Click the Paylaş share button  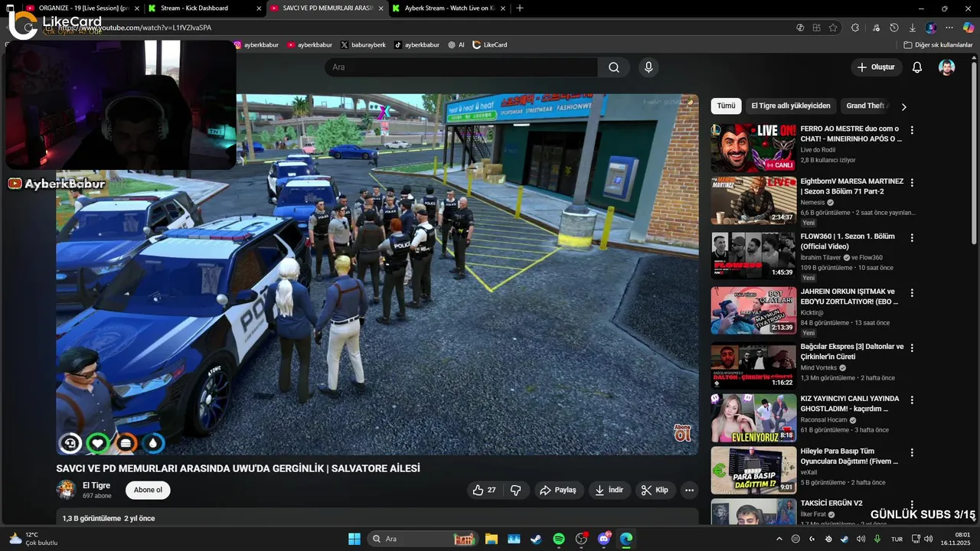pos(557,490)
